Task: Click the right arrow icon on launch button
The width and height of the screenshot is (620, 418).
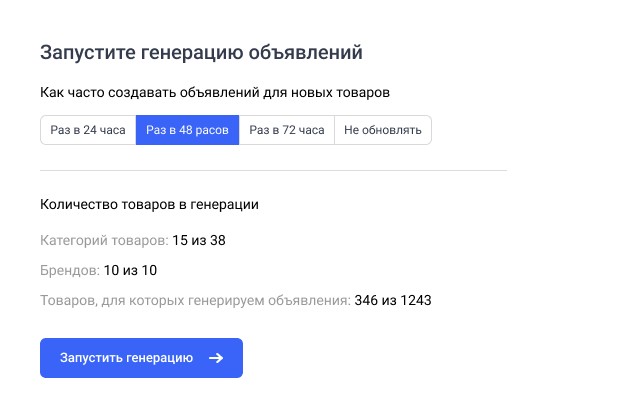Action: tap(216, 358)
